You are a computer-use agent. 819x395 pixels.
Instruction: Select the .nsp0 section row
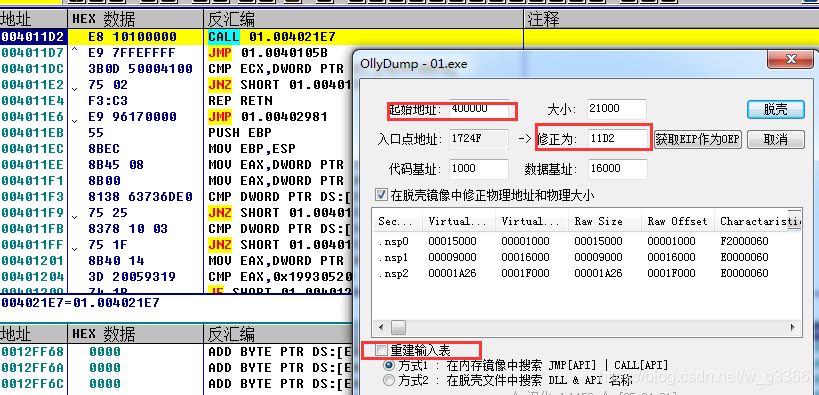(587, 241)
